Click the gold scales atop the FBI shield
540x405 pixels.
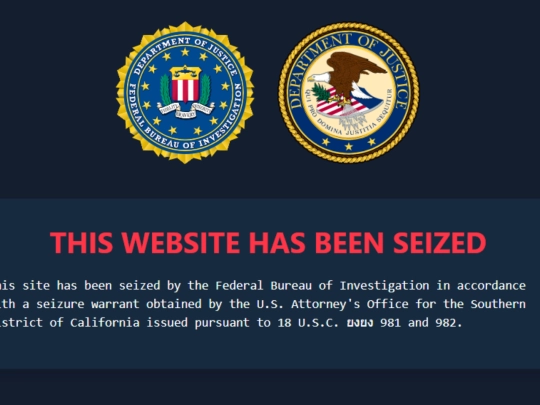(186, 72)
